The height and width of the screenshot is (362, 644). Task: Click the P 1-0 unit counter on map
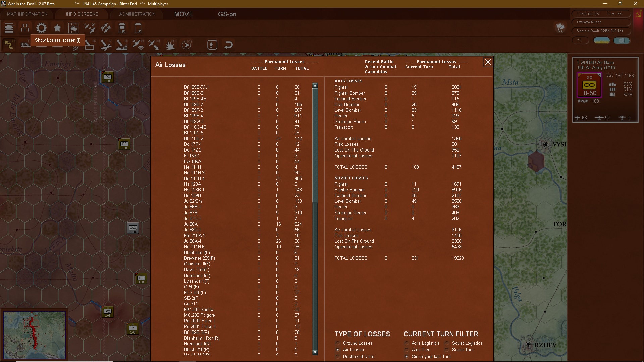[x=132, y=329]
